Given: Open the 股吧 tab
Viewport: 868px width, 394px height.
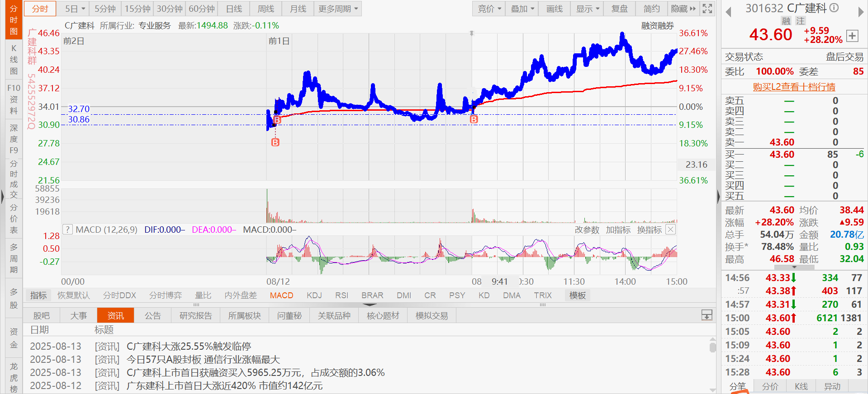Looking at the screenshot, I should coord(42,315).
